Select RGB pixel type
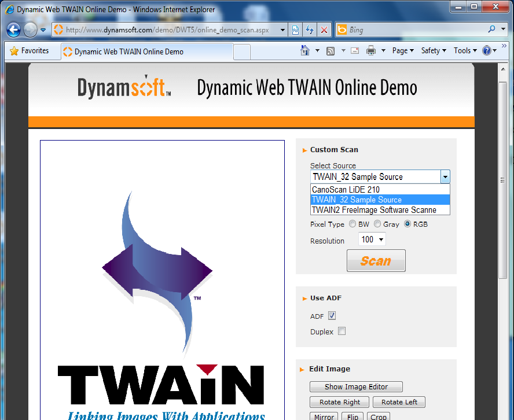The image size is (514, 420). (407, 224)
